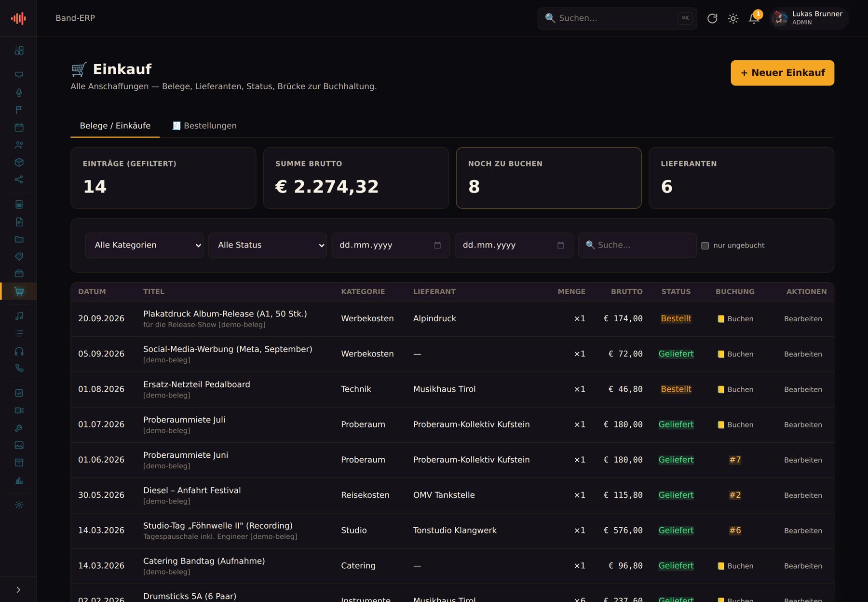Click the global 'Suchen...' search field
868x602 pixels.
[617, 18]
